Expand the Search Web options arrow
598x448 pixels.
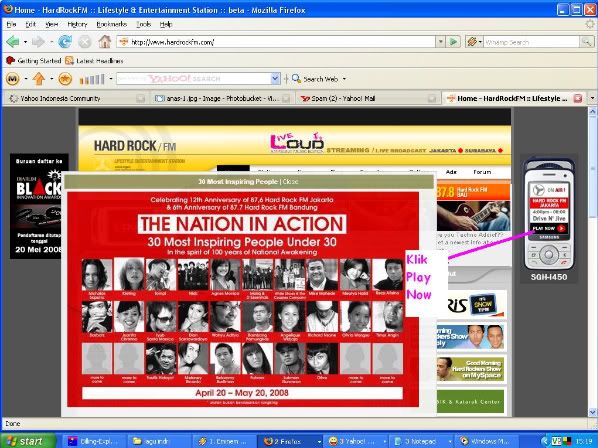(344, 79)
